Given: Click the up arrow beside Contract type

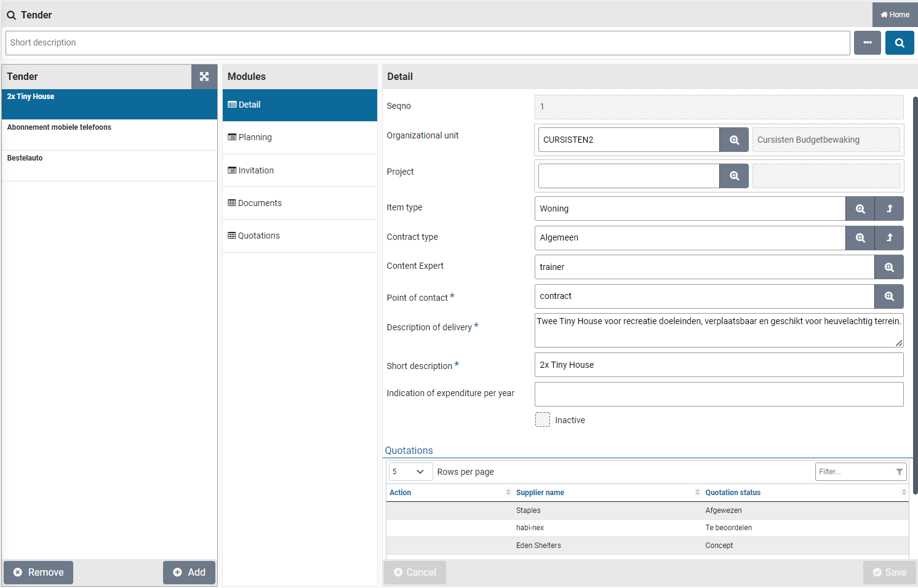Looking at the screenshot, I should click(889, 238).
